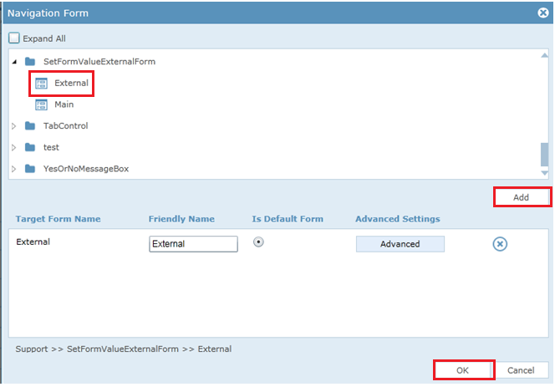555x392 pixels.
Task: Open Advanced settings for External
Action: pos(400,244)
